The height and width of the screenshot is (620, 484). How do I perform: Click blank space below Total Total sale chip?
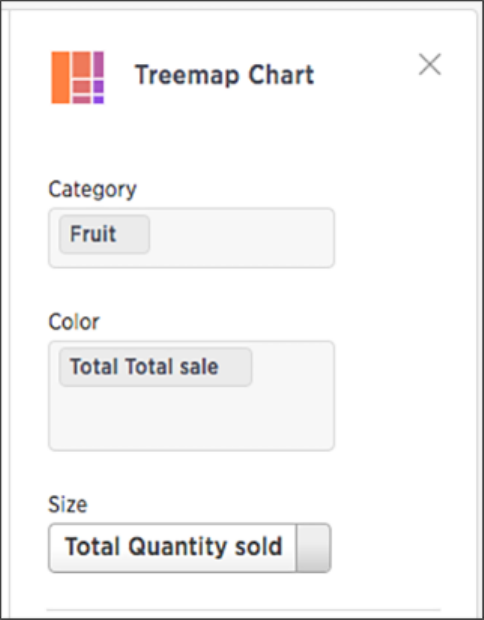(x=191, y=418)
